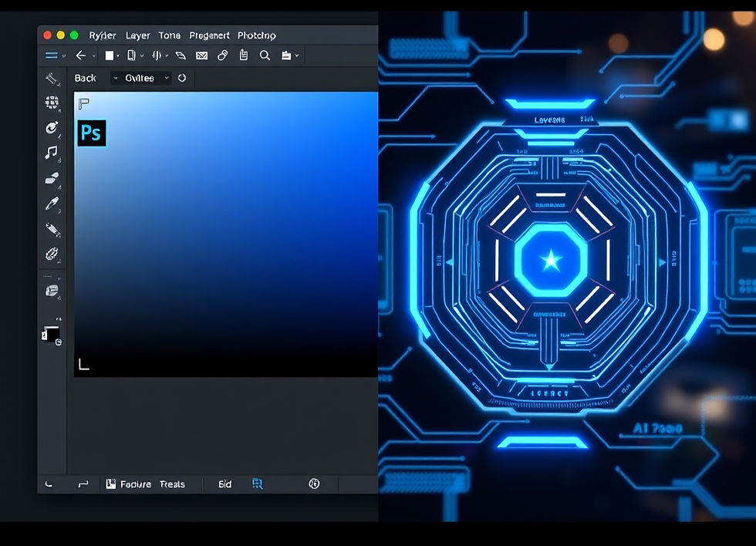Click the envelope mail icon
Screen dimensions: 756x546
click(x=201, y=56)
